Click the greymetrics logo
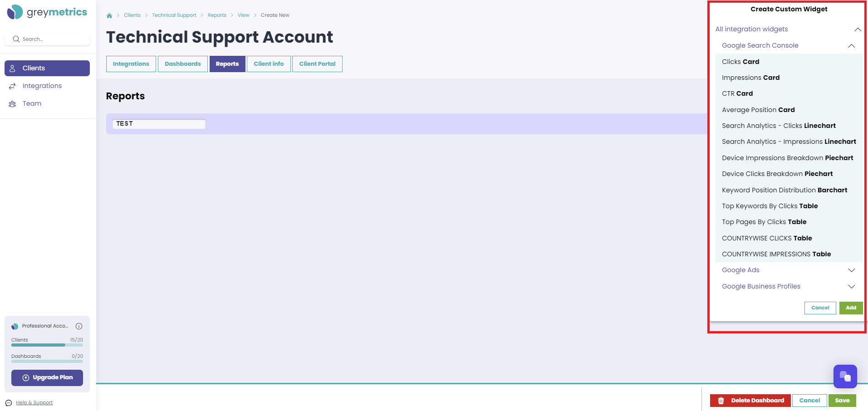The width and height of the screenshot is (868, 411). (47, 12)
